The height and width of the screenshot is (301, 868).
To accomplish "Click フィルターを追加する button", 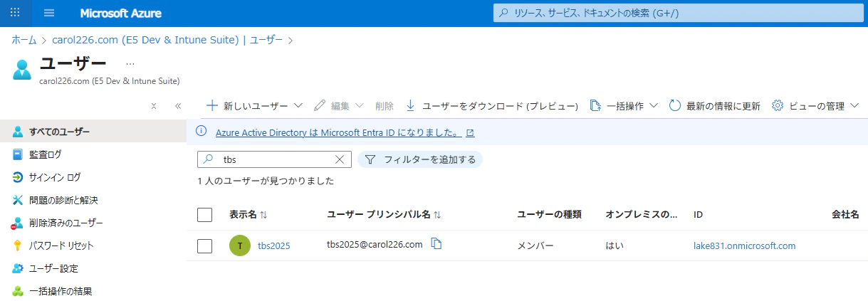I will pos(420,159).
